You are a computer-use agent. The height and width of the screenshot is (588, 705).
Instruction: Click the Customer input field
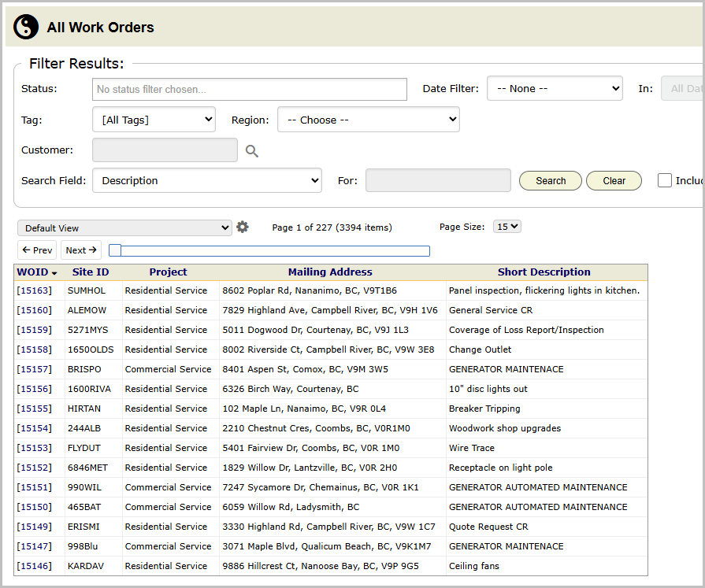(165, 150)
